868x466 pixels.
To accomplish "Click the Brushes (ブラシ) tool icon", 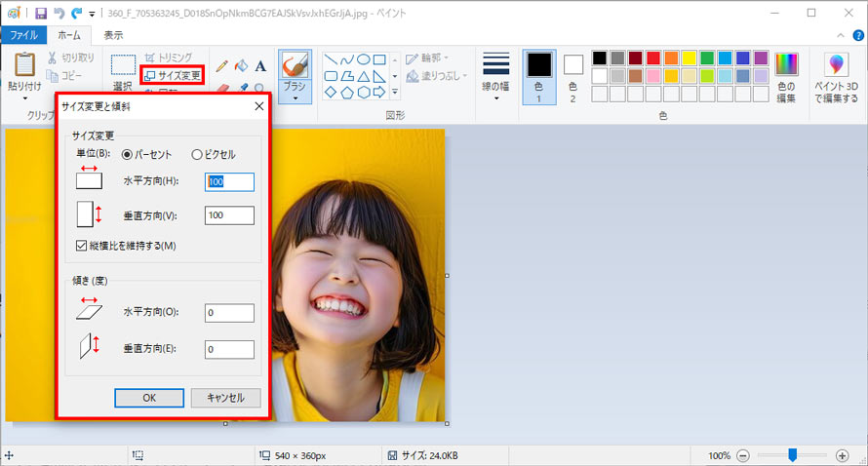I will click(x=296, y=64).
